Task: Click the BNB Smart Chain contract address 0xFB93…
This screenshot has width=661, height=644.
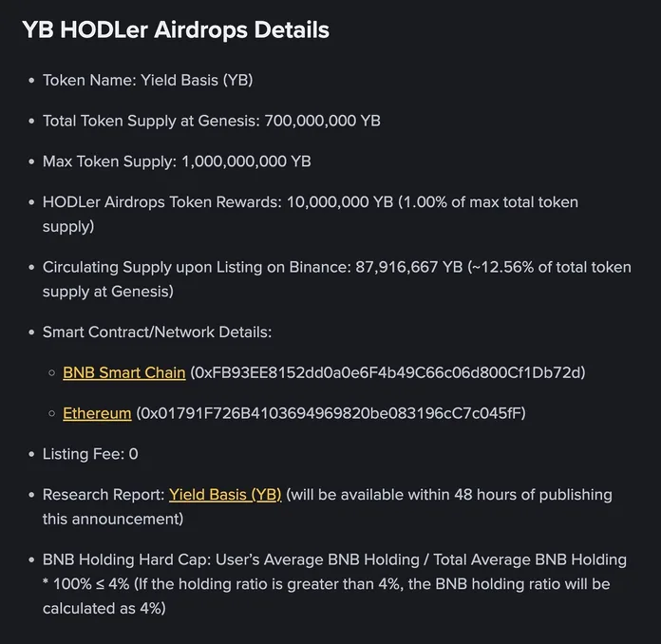Action: click(x=387, y=372)
